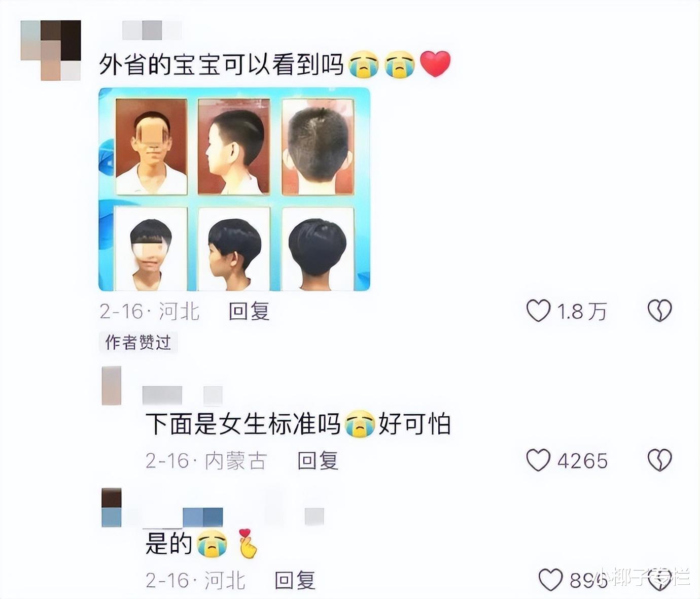Screen dimensions: 700x599
Task: Tap the '作者赞过' label
Action: pos(138,343)
